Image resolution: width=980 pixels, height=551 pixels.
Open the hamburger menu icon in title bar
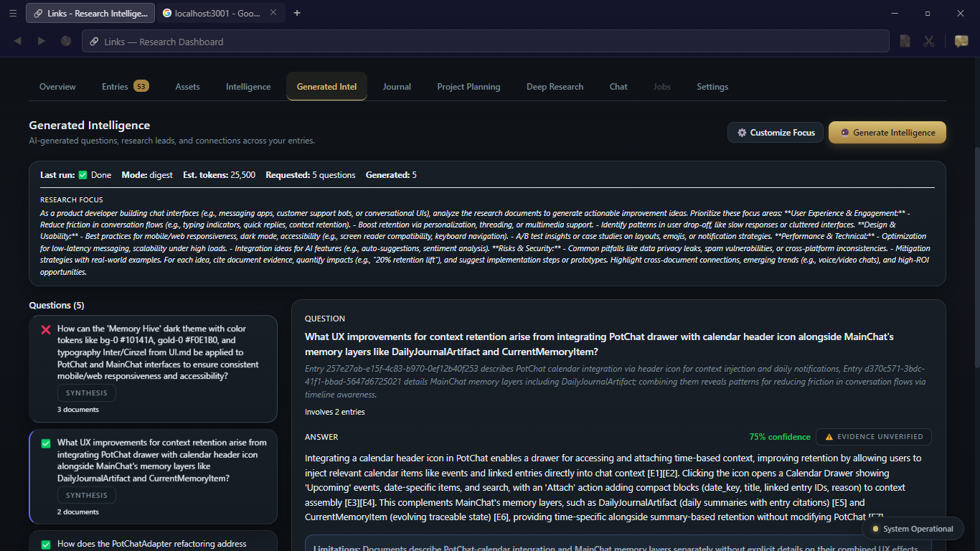click(13, 13)
